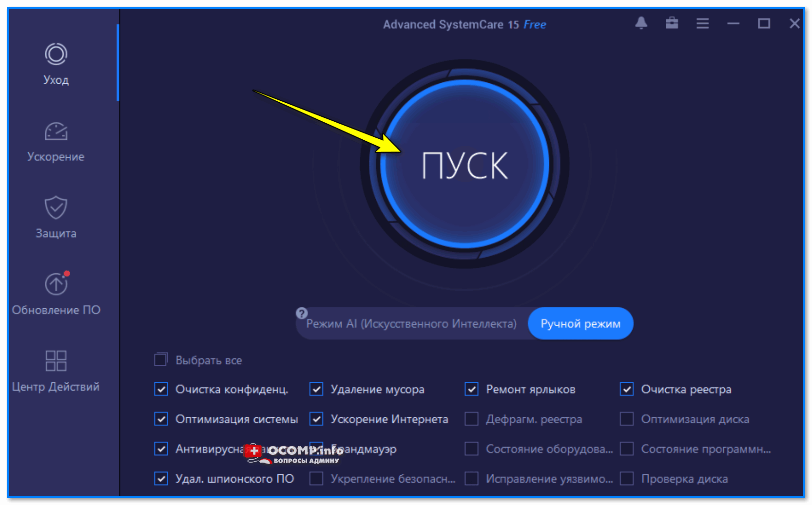Open the Уход section icon

pos(56,54)
